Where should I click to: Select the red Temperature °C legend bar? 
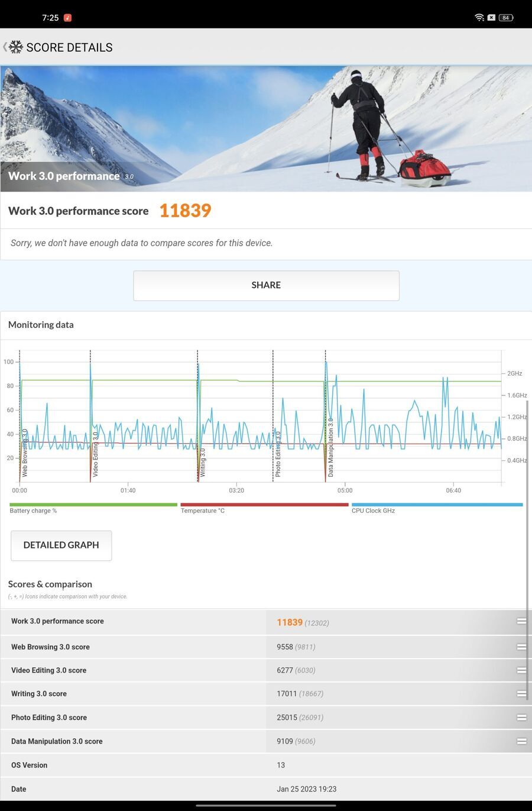pyautogui.click(x=264, y=505)
